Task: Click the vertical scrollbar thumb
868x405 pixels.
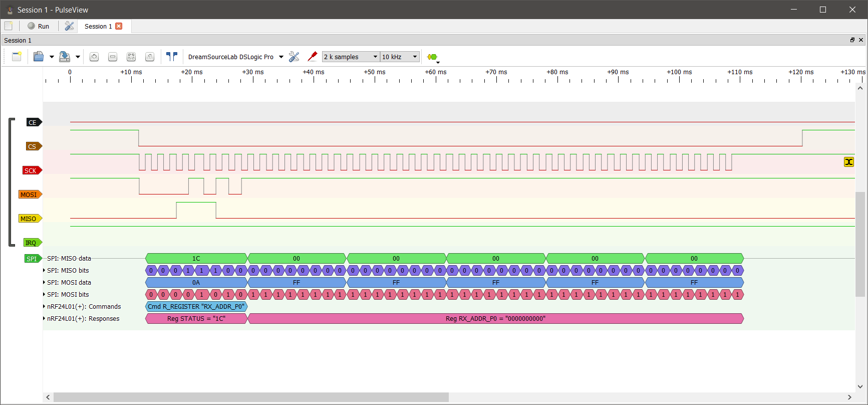Action: (860, 244)
